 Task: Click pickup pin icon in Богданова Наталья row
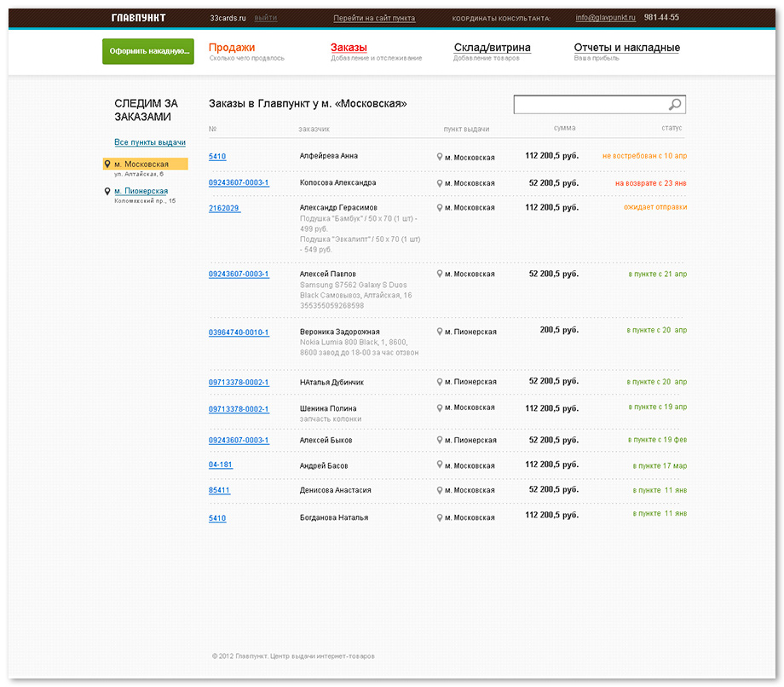[439, 517]
